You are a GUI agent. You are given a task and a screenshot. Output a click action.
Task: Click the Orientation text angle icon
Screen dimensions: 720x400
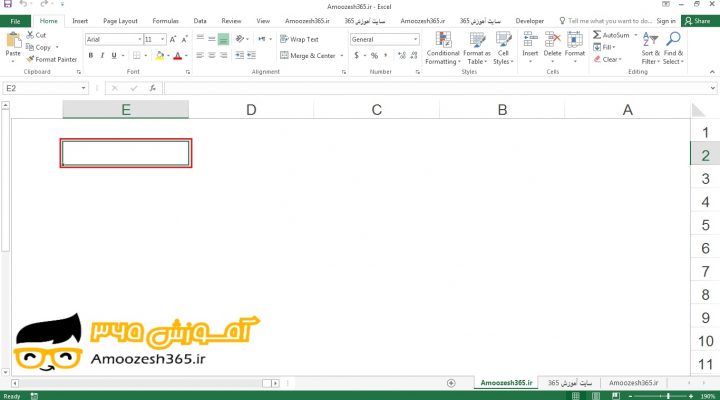[240, 39]
